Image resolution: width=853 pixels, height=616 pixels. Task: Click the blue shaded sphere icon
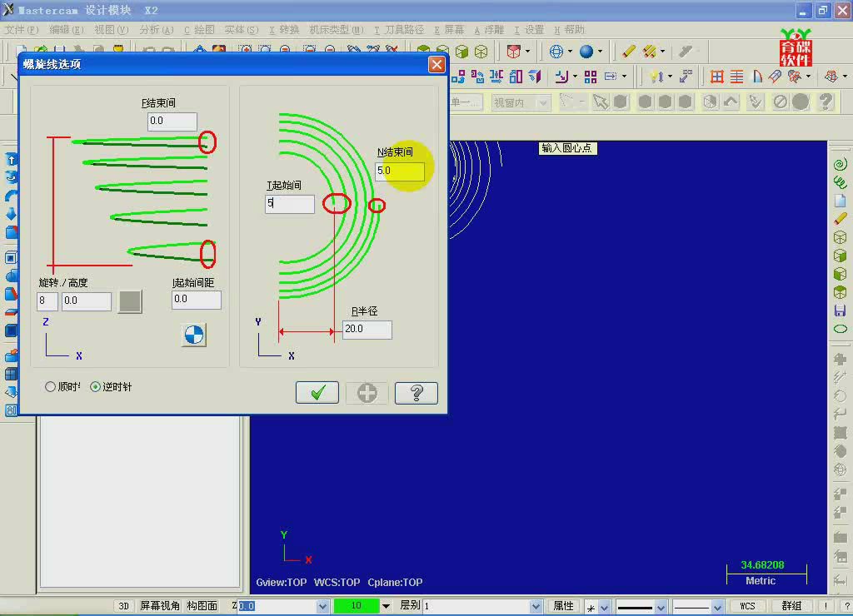[x=586, y=52]
